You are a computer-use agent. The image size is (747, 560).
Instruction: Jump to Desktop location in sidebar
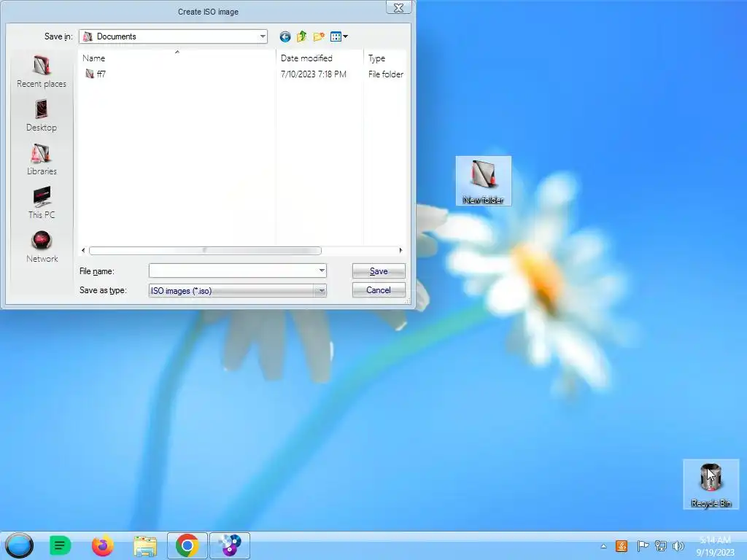[42, 115]
